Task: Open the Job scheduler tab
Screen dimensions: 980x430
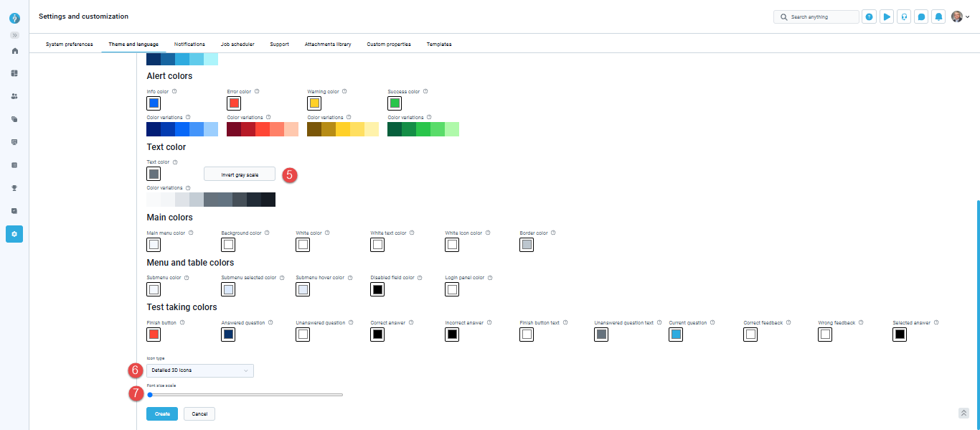Action: (237, 45)
